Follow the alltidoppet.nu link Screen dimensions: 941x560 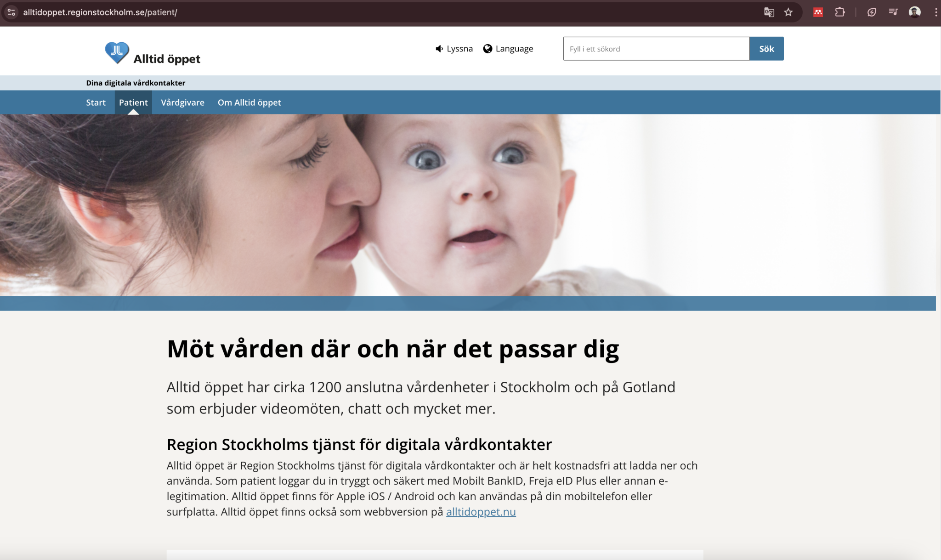pyautogui.click(x=481, y=512)
